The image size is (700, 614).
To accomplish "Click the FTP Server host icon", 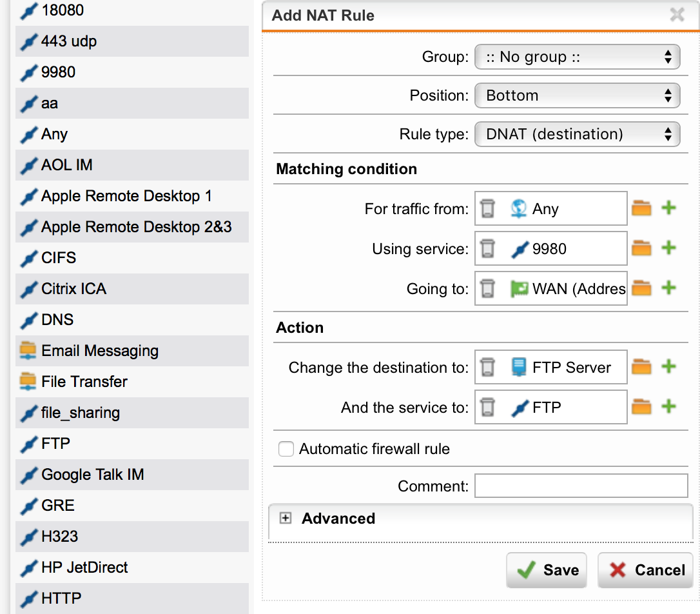I will pyautogui.click(x=519, y=367).
